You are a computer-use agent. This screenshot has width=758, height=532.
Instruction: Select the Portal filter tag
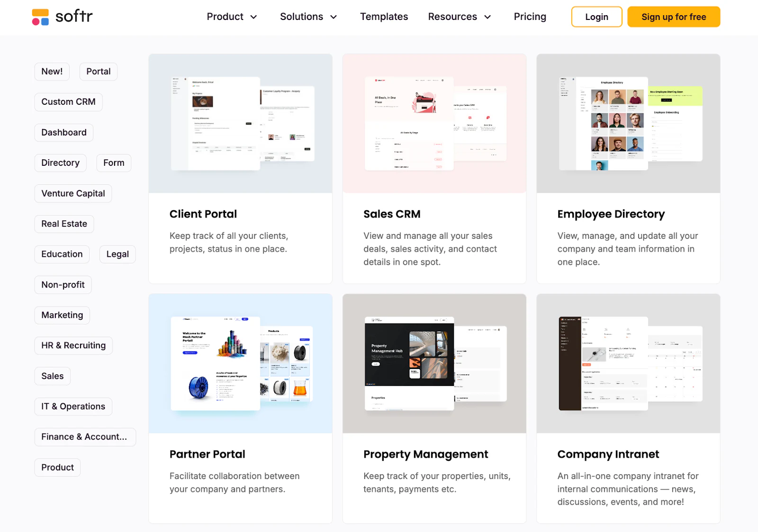[x=99, y=72]
